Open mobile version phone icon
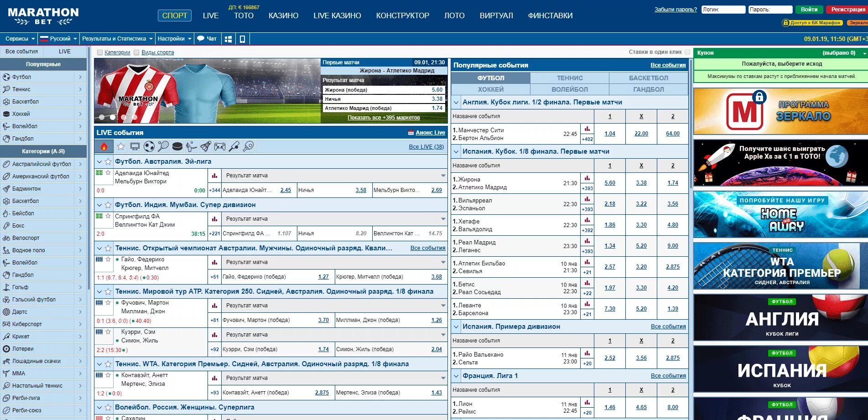868x420 pixels. point(242,39)
